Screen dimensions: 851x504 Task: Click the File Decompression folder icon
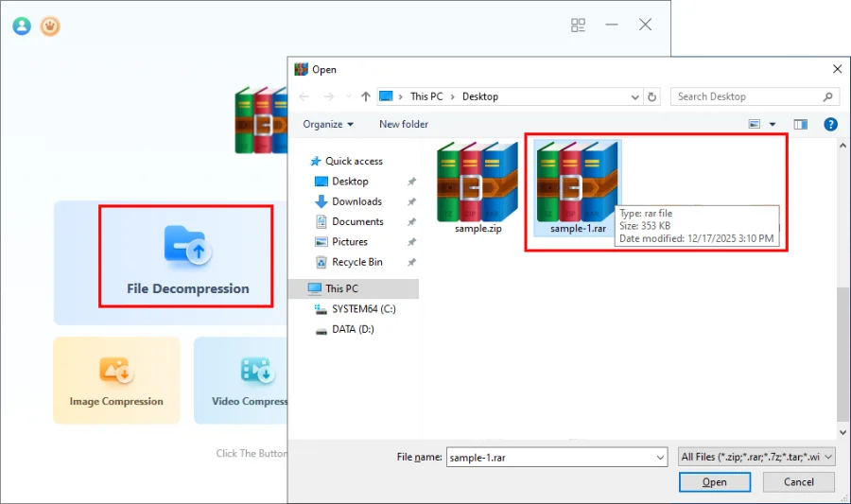tap(187, 245)
